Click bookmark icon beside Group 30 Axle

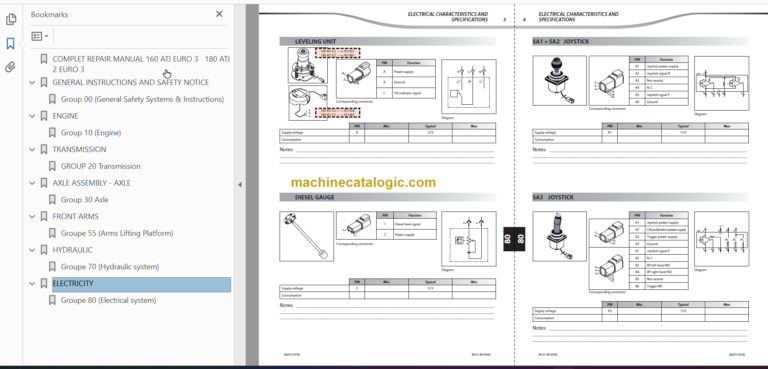[x=52, y=199]
